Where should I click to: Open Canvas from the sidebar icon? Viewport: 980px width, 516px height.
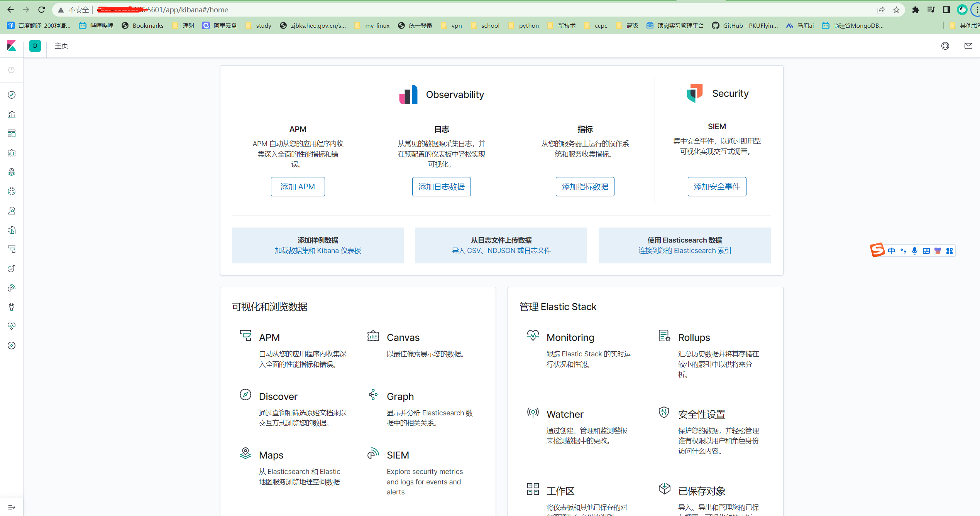pyautogui.click(x=12, y=153)
